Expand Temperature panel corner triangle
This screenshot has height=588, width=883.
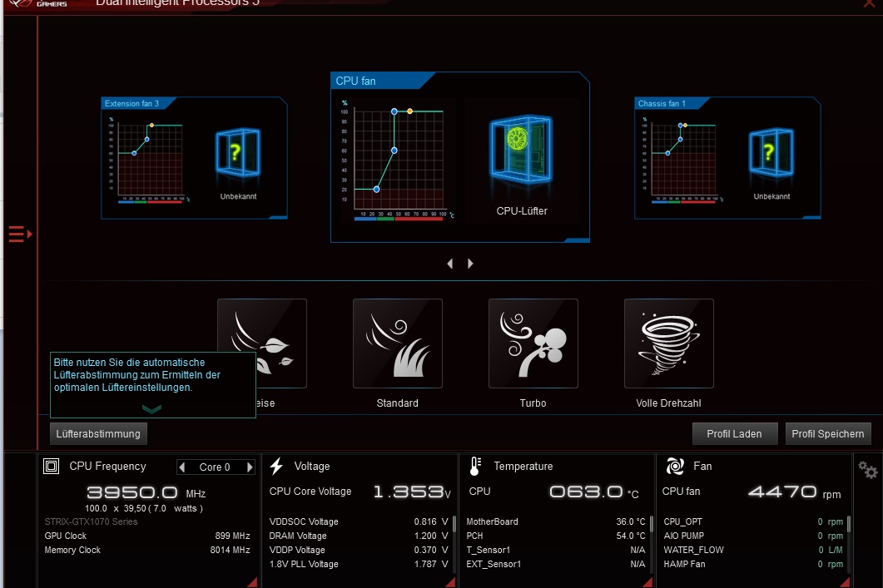pos(647,582)
